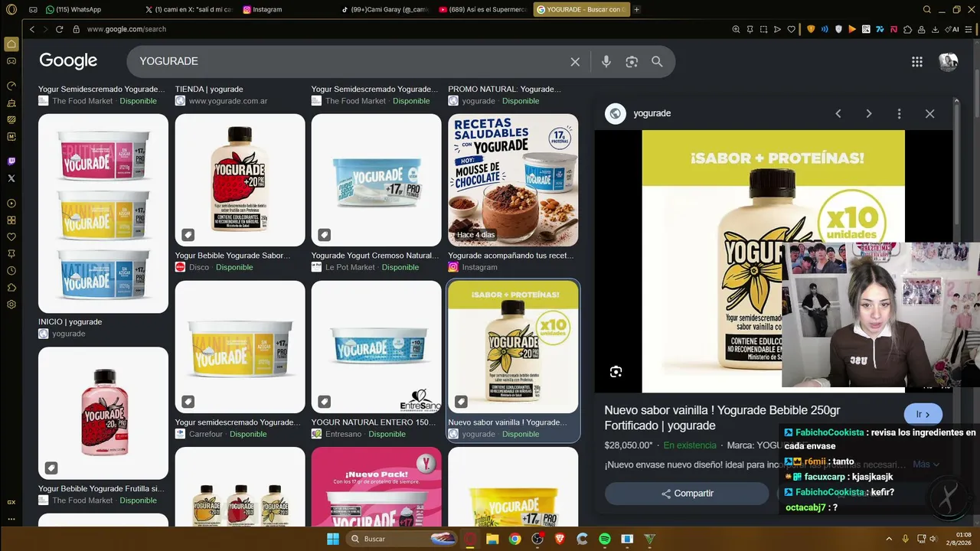Show previous image in the preview panel
The width and height of the screenshot is (980, 551).
point(838,114)
